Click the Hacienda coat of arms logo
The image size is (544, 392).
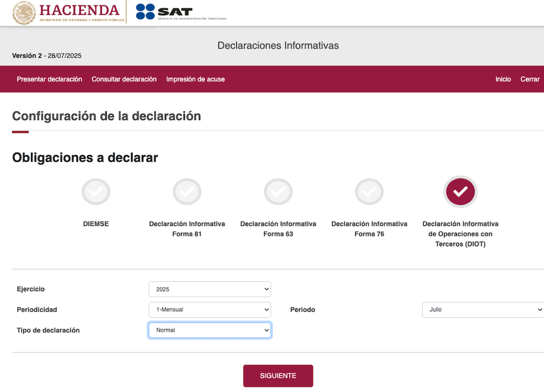[24, 12]
